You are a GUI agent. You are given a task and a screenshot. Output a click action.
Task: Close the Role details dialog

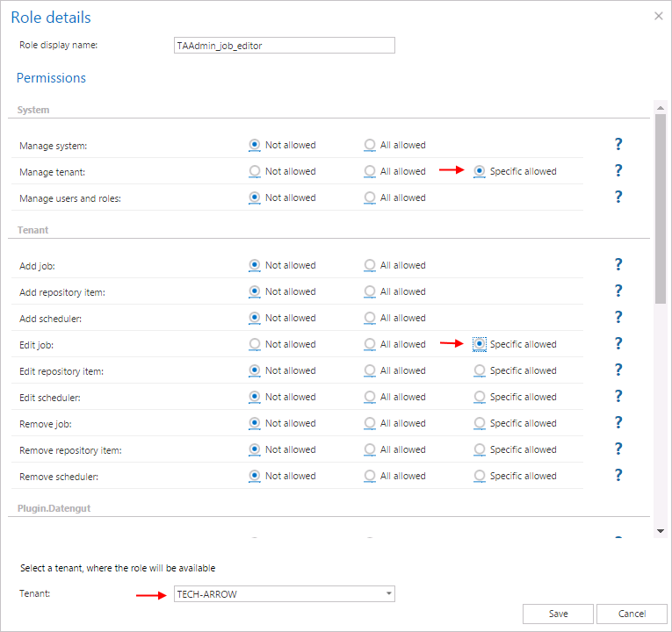[659, 16]
